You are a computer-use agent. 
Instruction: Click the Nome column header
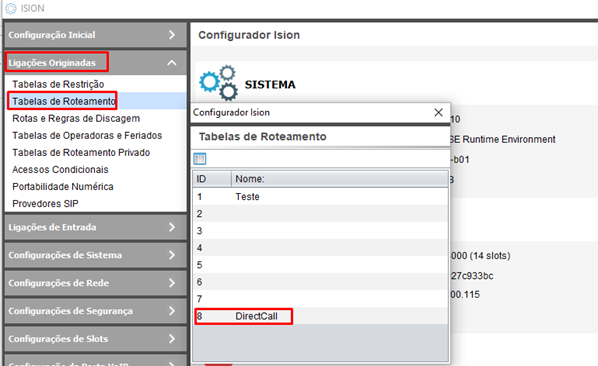pyautogui.click(x=339, y=179)
